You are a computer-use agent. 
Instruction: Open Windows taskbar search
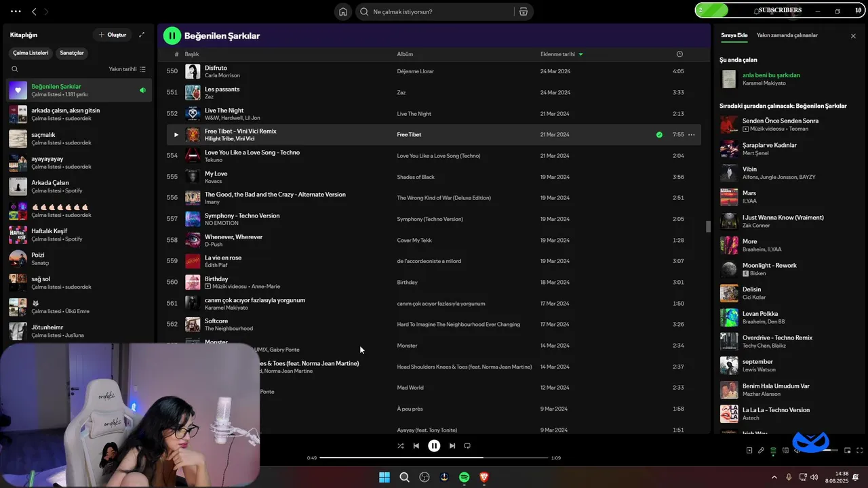pyautogui.click(x=404, y=477)
